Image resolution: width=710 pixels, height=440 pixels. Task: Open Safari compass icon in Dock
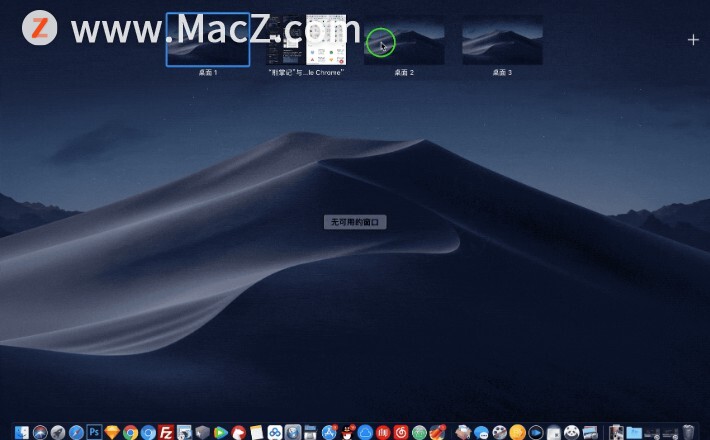[x=76, y=432]
